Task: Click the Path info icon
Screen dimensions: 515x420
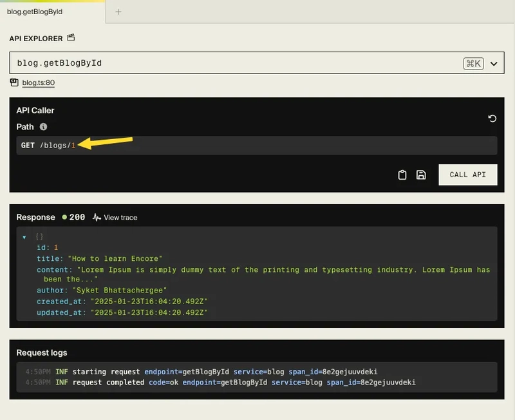Action: click(43, 127)
